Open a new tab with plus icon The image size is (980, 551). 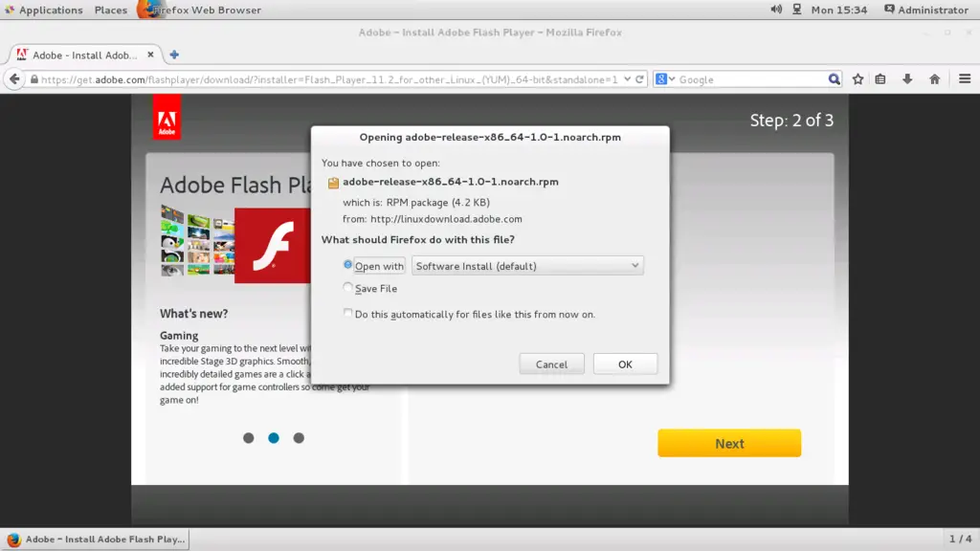point(174,55)
